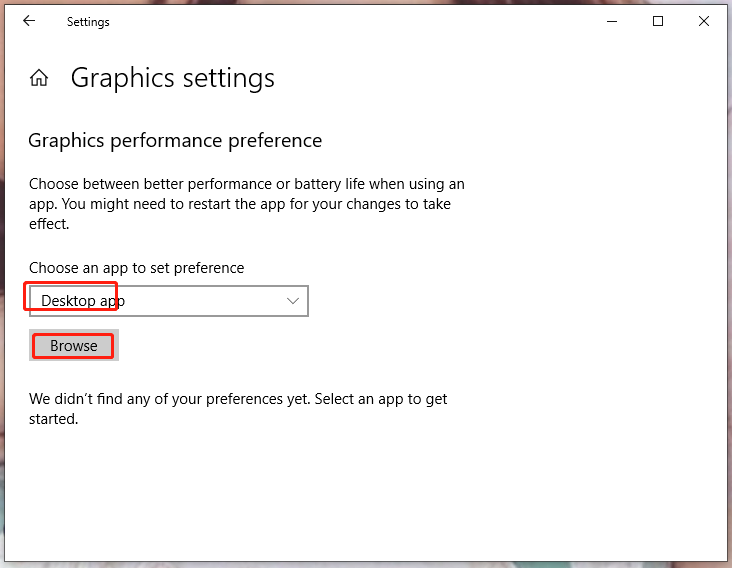Close the Settings window
732x568 pixels.
(704, 21)
